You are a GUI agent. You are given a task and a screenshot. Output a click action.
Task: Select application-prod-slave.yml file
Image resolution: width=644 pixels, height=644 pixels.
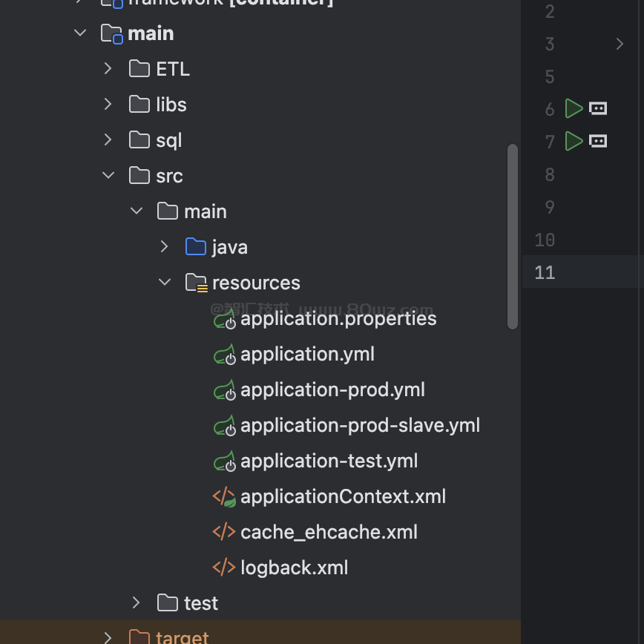point(360,425)
